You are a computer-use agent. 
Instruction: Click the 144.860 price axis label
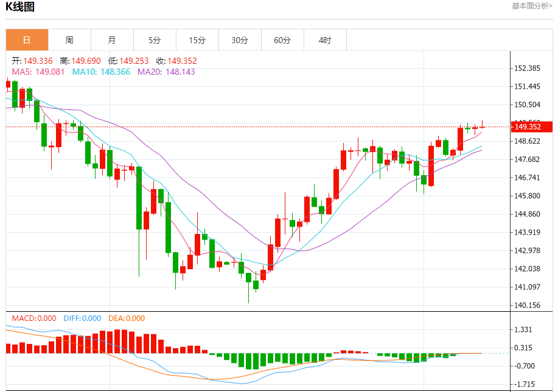[528, 214]
